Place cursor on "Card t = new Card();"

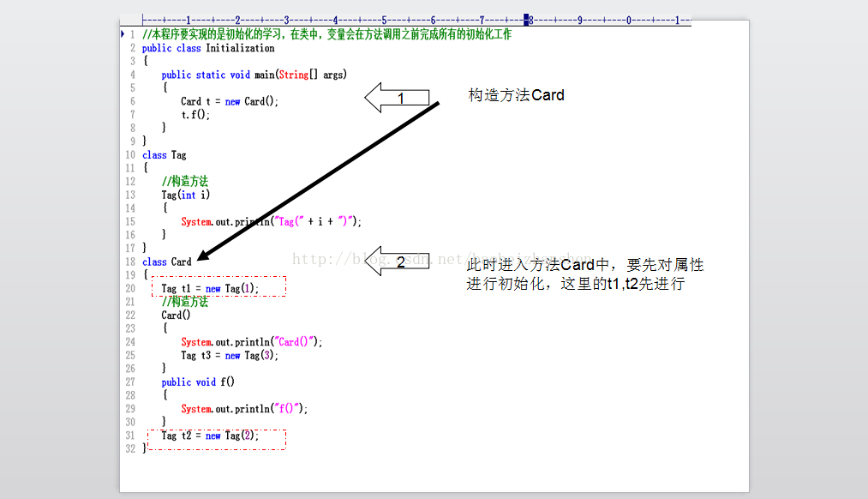(x=230, y=101)
